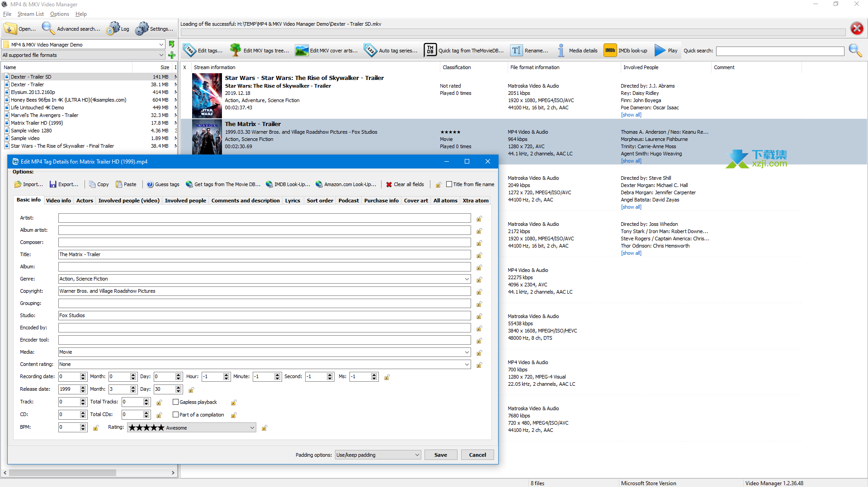Image resolution: width=868 pixels, height=487 pixels.
Task: Open IMDb look-up from main toolbar
Action: tap(626, 51)
